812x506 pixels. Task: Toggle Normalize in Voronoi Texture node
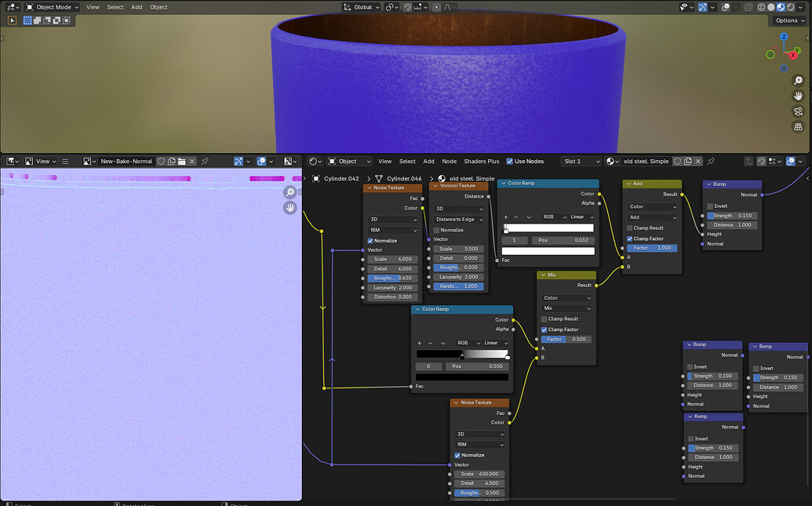(436, 230)
